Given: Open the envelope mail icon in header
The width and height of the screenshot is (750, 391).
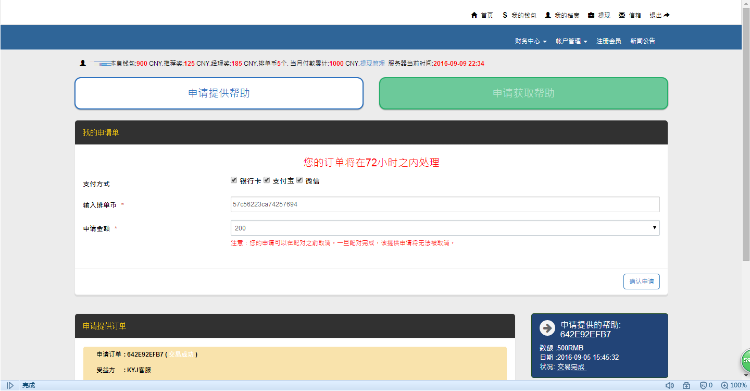Looking at the screenshot, I should point(622,15).
